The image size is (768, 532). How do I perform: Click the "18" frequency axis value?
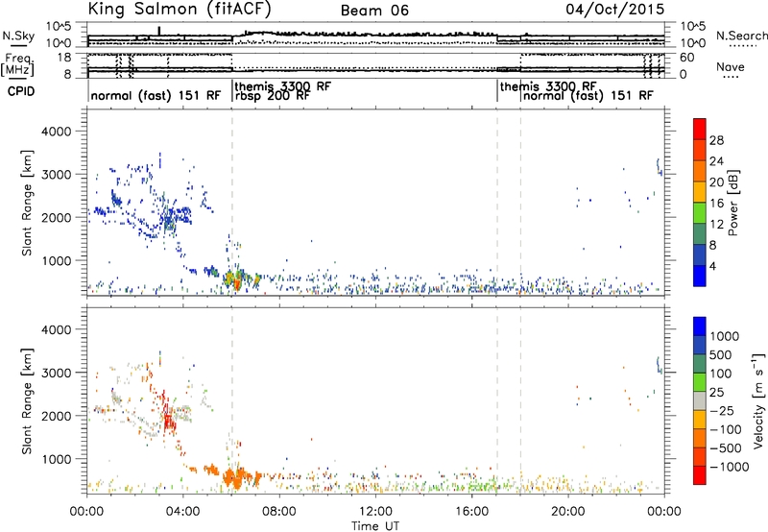click(64, 58)
